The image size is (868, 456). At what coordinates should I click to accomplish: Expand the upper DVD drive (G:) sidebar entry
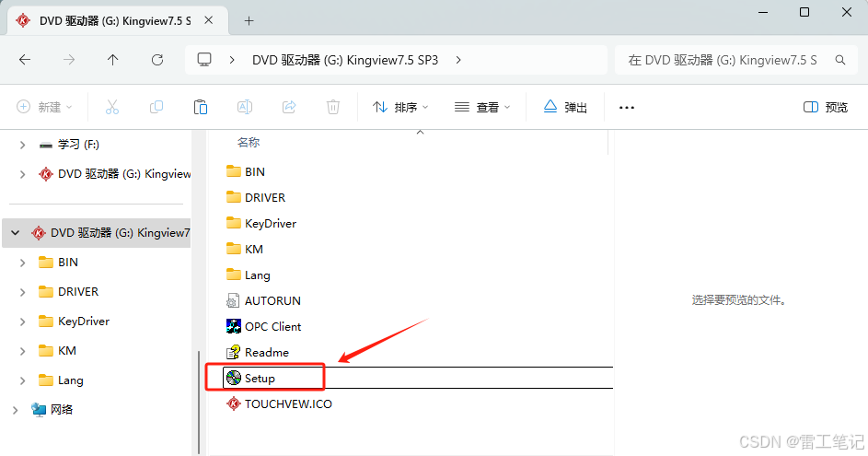point(22,174)
